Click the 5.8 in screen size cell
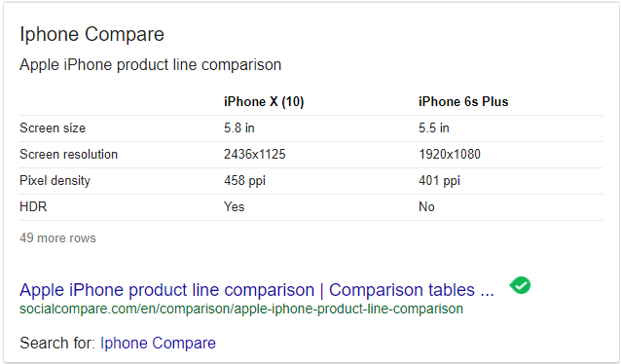The height and width of the screenshot is (364, 621). pos(239,127)
